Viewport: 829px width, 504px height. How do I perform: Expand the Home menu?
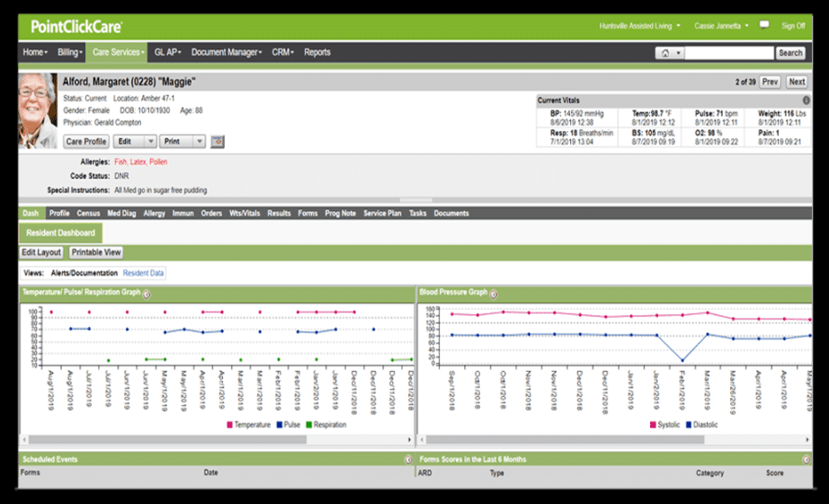click(x=35, y=52)
